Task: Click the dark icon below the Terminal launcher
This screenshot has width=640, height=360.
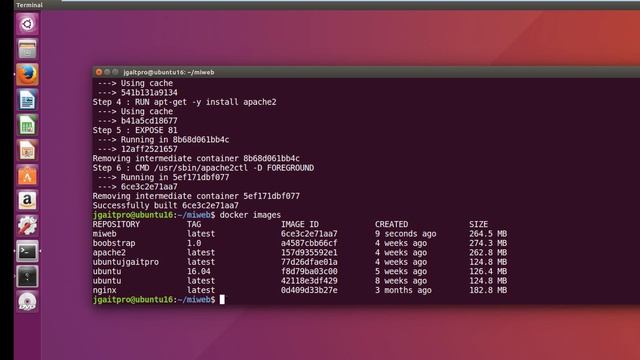Action: tap(27, 276)
